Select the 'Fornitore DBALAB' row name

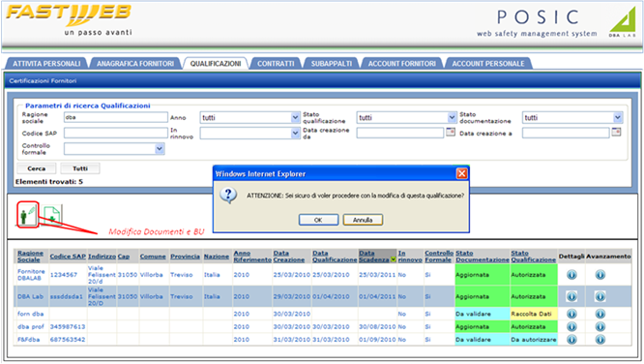tap(31, 274)
